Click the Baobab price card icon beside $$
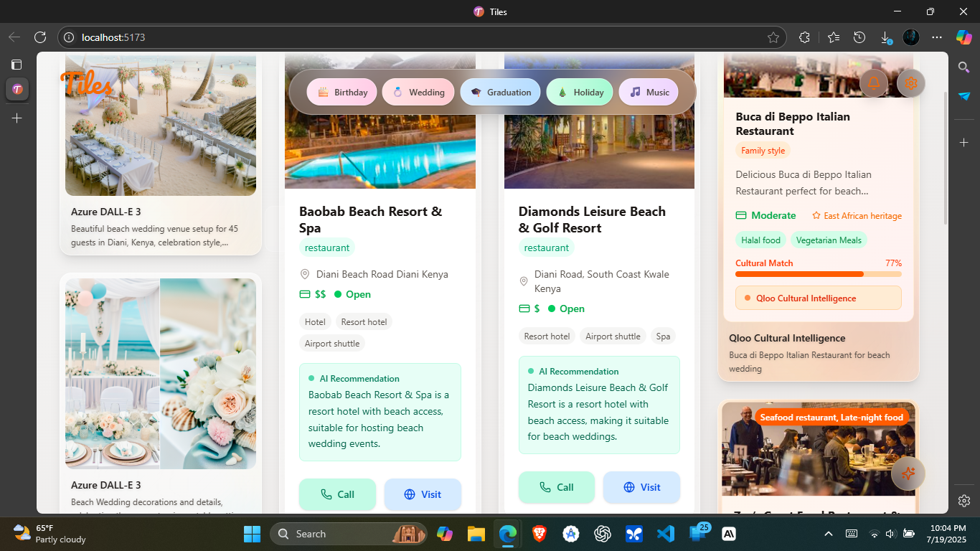The width and height of the screenshot is (980, 551). tap(305, 294)
